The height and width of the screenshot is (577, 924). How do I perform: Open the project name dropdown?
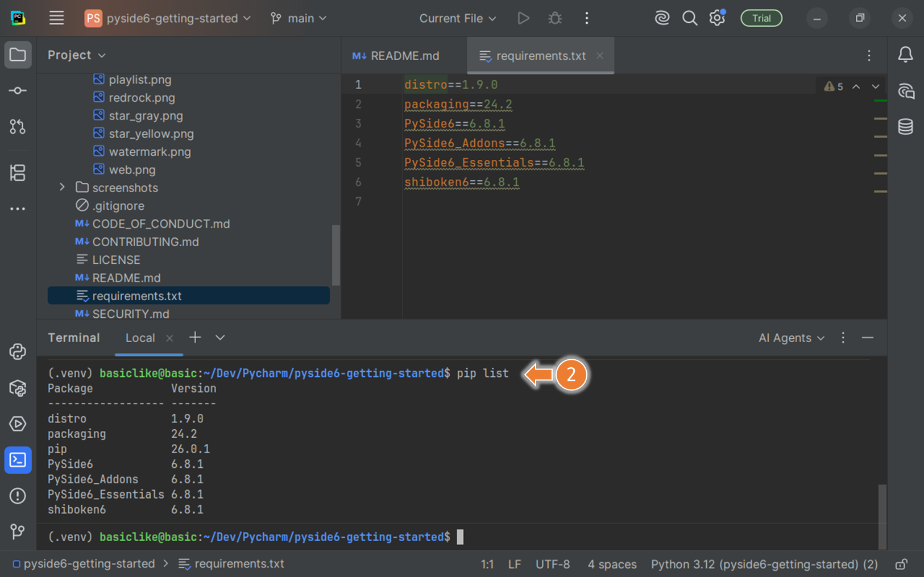168,18
